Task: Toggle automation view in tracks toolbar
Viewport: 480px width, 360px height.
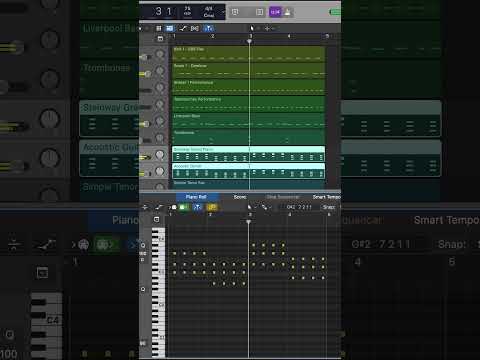Action: pyautogui.click(x=183, y=28)
